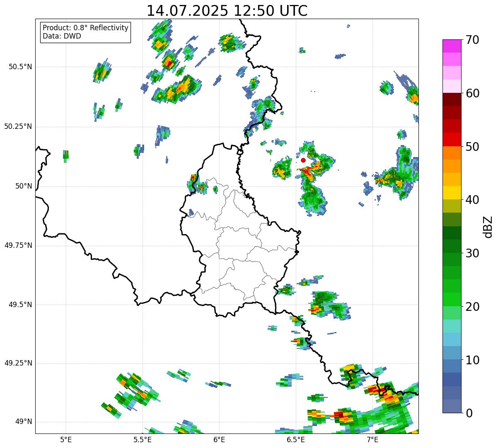Click the colorbar tick label 70

[472, 40]
